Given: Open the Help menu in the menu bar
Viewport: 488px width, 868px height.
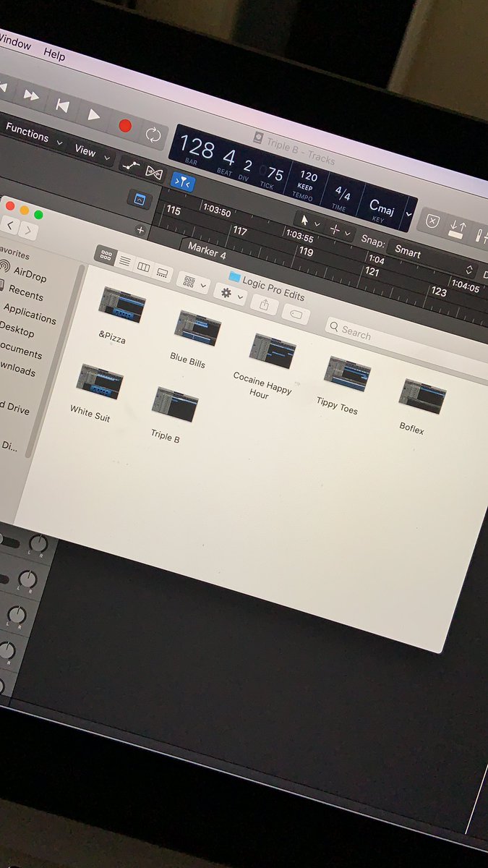Looking at the screenshot, I should point(54,54).
